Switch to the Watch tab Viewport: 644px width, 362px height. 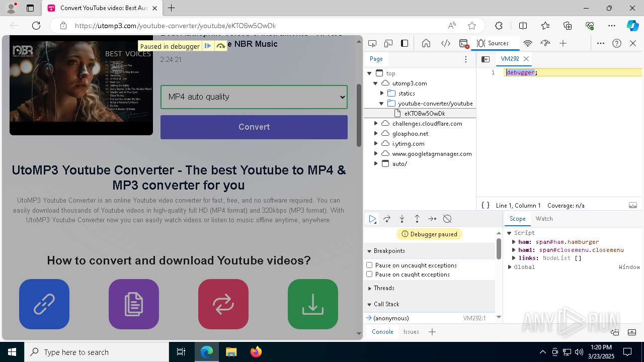[544, 219]
